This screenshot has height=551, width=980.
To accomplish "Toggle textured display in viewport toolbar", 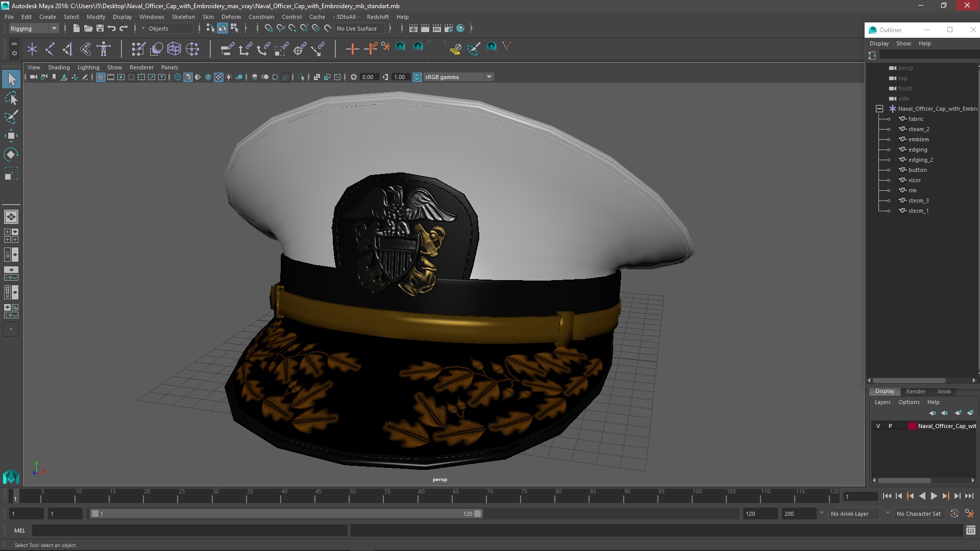I will coord(218,77).
